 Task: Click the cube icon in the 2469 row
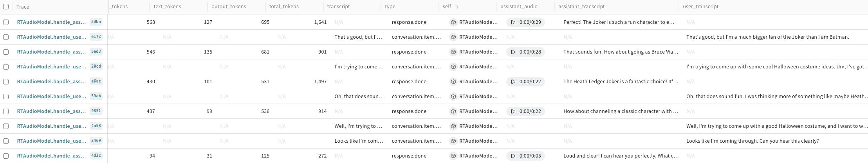453,141
